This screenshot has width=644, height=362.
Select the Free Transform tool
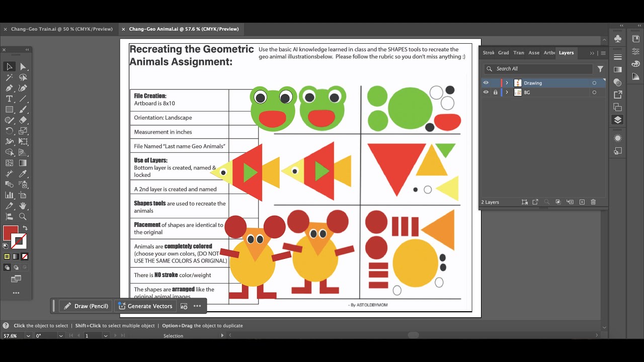tap(23, 141)
